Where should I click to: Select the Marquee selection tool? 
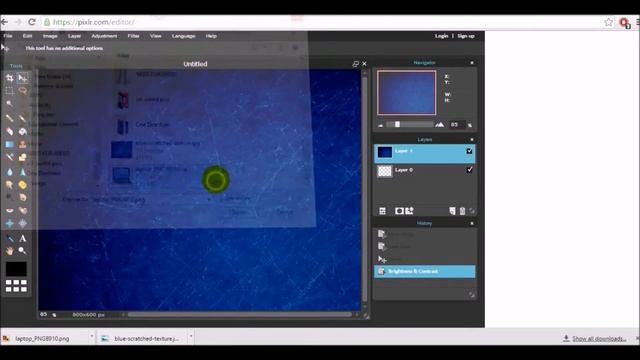pyautogui.click(x=10, y=91)
